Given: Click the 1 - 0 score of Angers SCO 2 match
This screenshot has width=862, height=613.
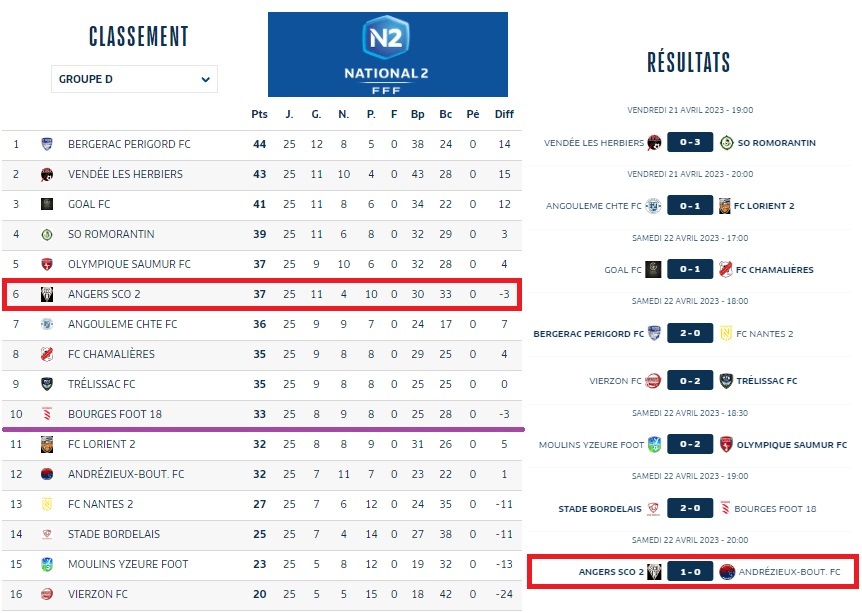Looking at the screenshot, I should 690,572.
